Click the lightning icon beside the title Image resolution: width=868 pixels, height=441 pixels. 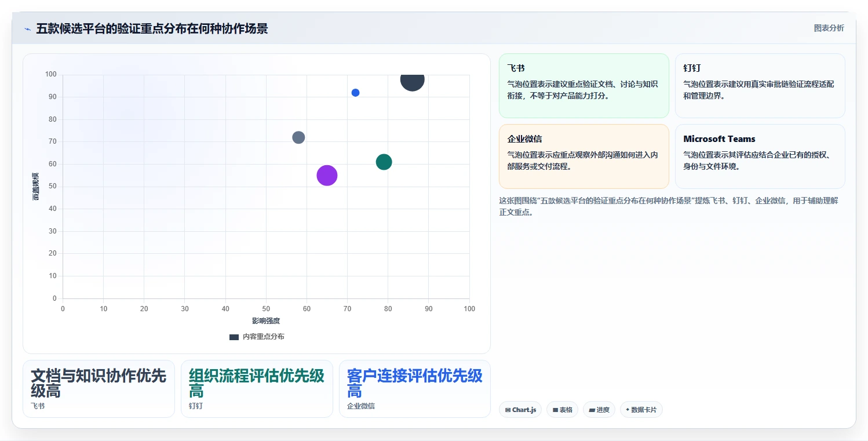[x=27, y=29]
